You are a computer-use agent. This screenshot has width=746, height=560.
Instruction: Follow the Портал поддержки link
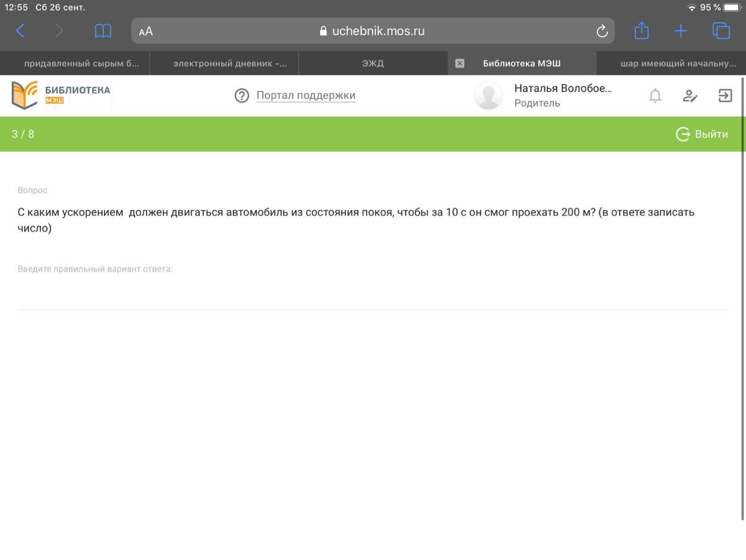point(306,96)
